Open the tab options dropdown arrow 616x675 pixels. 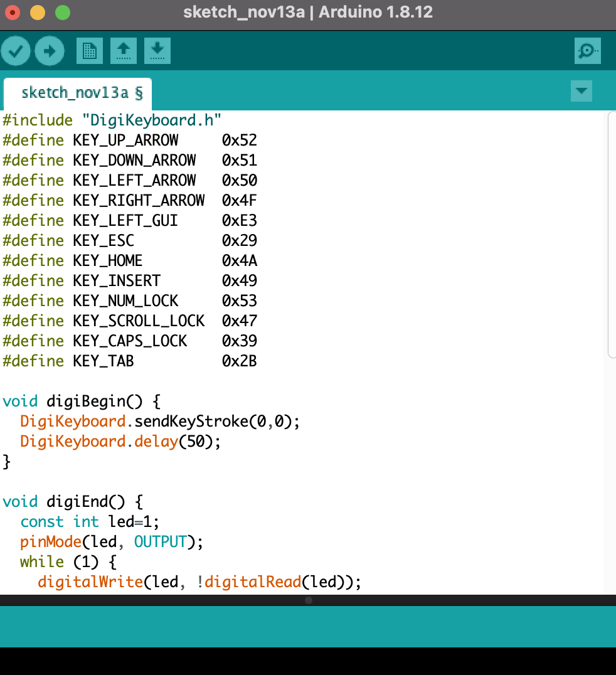(x=581, y=91)
